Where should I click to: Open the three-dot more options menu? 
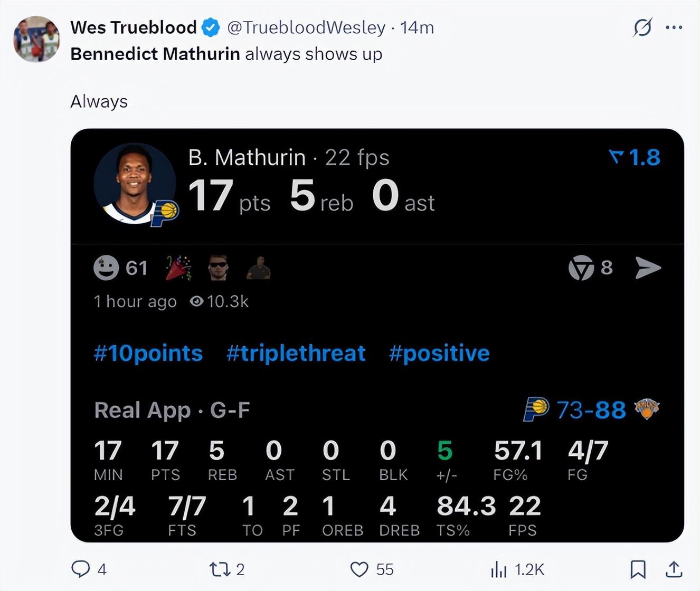[x=674, y=27]
